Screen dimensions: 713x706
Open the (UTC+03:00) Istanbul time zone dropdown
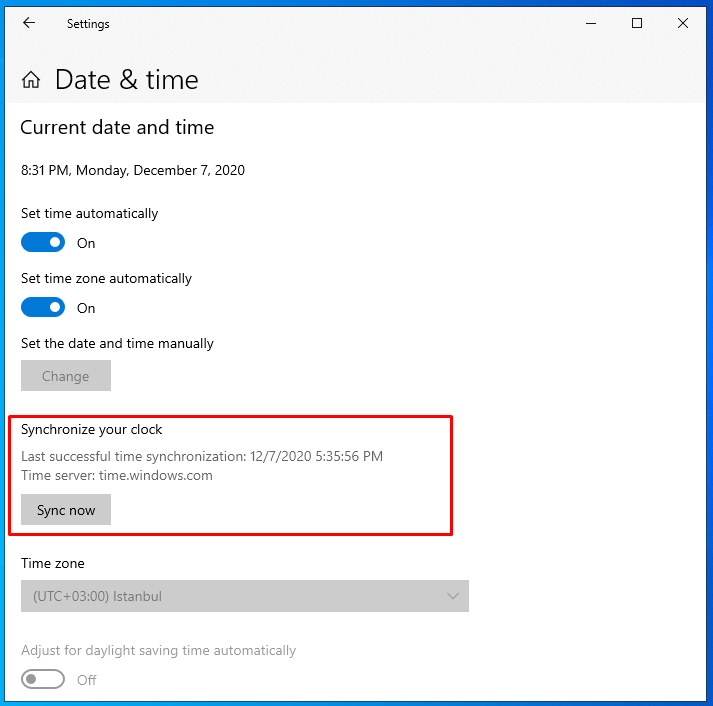pyautogui.click(x=245, y=596)
